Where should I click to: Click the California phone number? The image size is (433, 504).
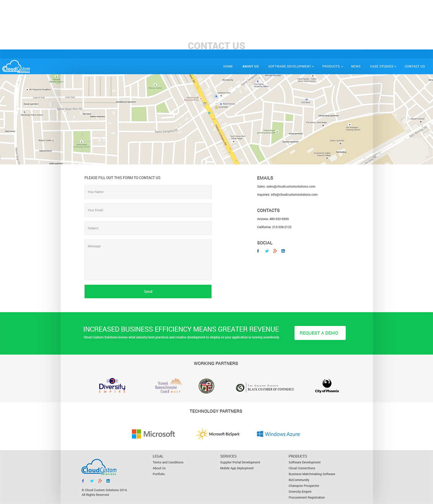pyautogui.click(x=282, y=227)
